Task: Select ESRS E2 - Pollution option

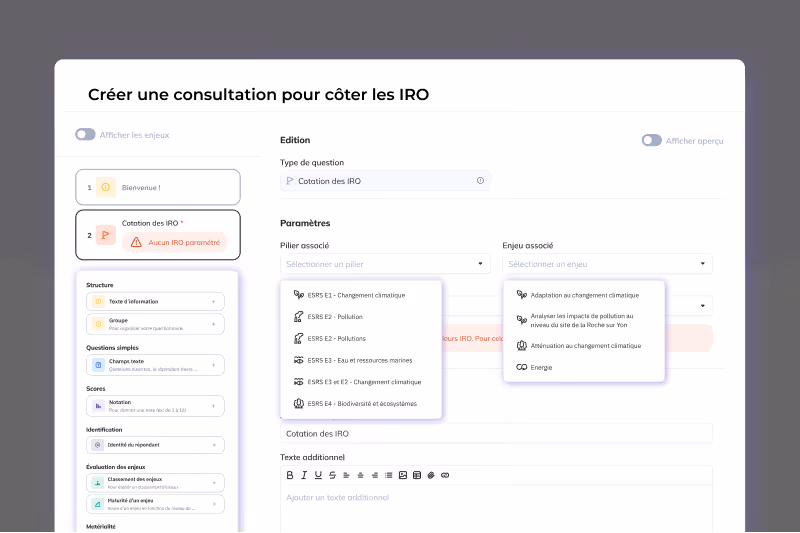Action: [x=361, y=317]
